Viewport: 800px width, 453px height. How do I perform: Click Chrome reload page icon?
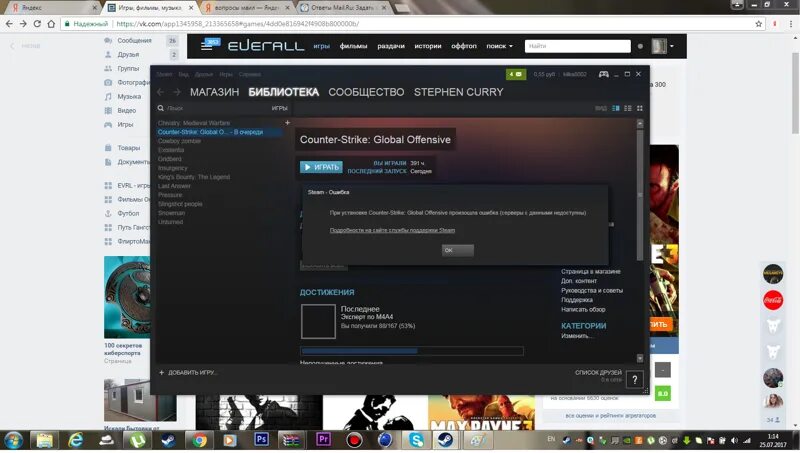(37, 23)
